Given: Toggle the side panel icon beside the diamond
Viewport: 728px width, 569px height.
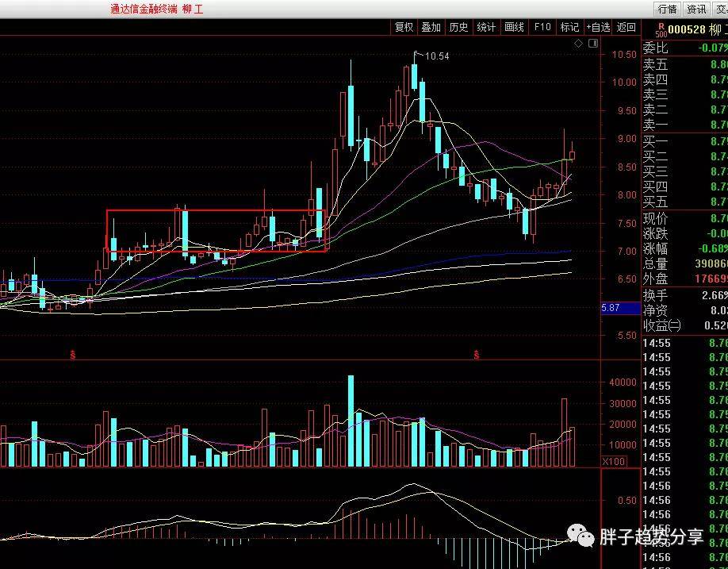Looking at the screenshot, I should [x=593, y=43].
